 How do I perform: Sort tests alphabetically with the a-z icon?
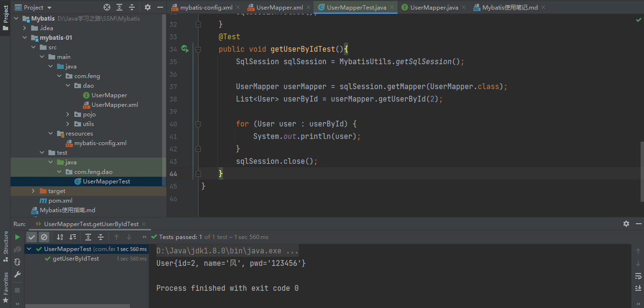click(60, 237)
